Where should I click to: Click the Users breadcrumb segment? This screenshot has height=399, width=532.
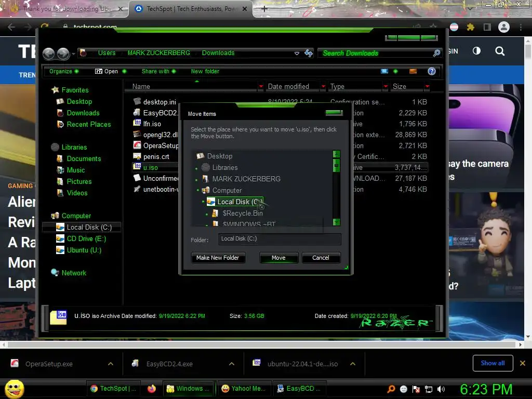point(107,53)
